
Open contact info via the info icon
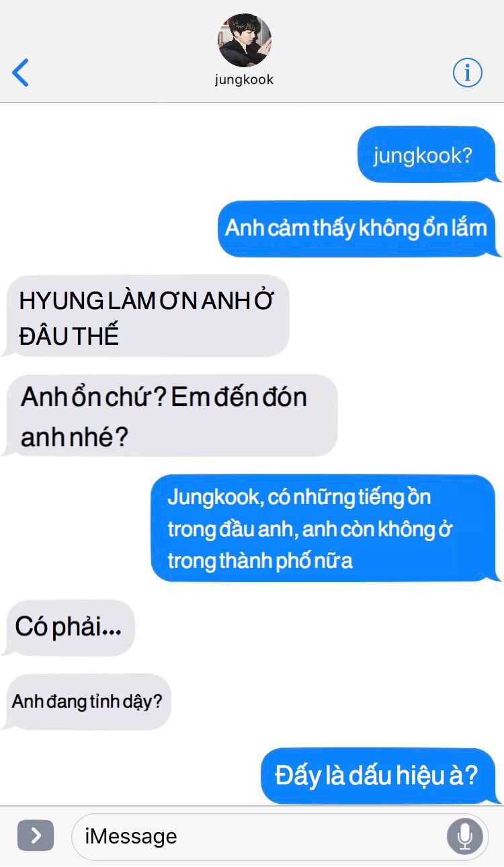(468, 73)
